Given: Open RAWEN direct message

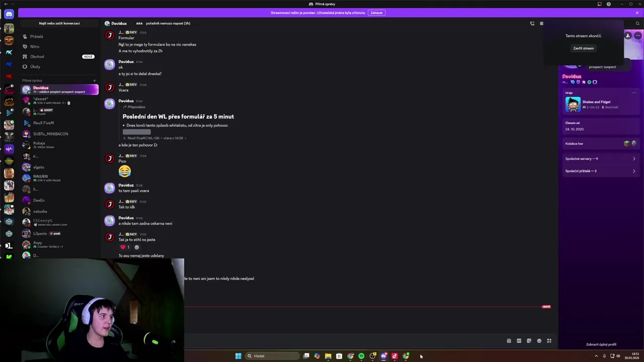Looking at the screenshot, I should pos(59,178).
